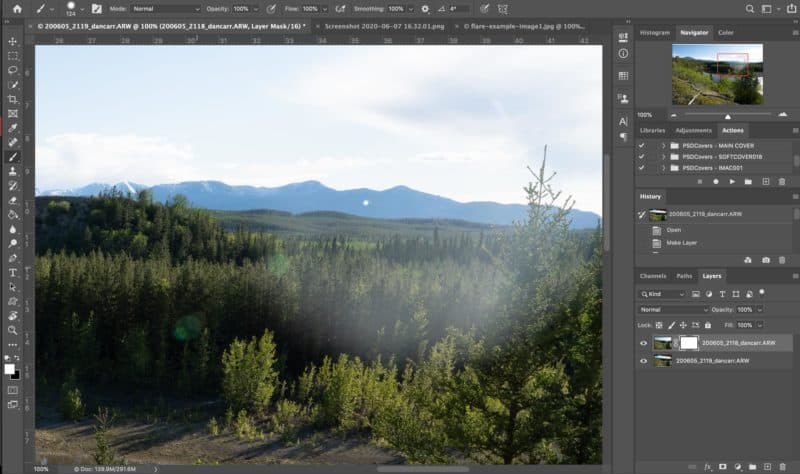Select the Blur tool
Screen dimensions: 800x474
[13, 229]
